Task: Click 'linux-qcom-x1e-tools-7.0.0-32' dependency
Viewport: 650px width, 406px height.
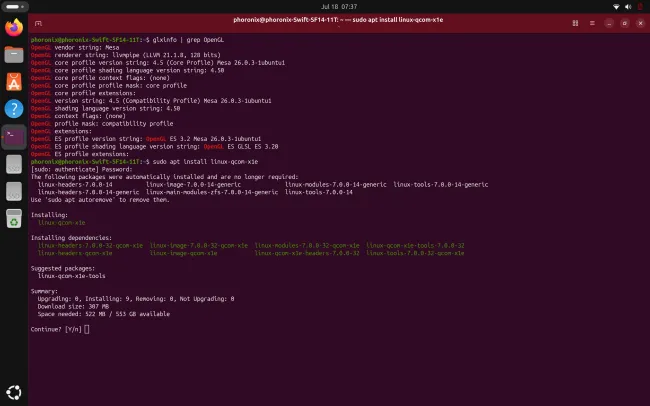Action: click(x=415, y=246)
